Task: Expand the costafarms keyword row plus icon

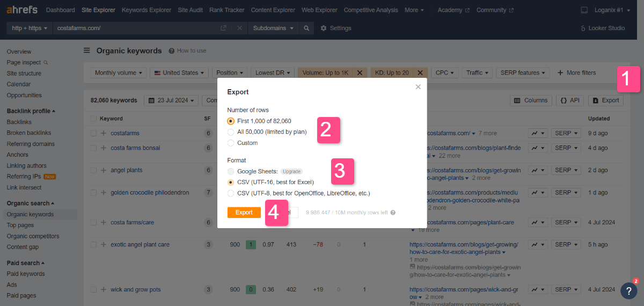Action: tap(103, 133)
